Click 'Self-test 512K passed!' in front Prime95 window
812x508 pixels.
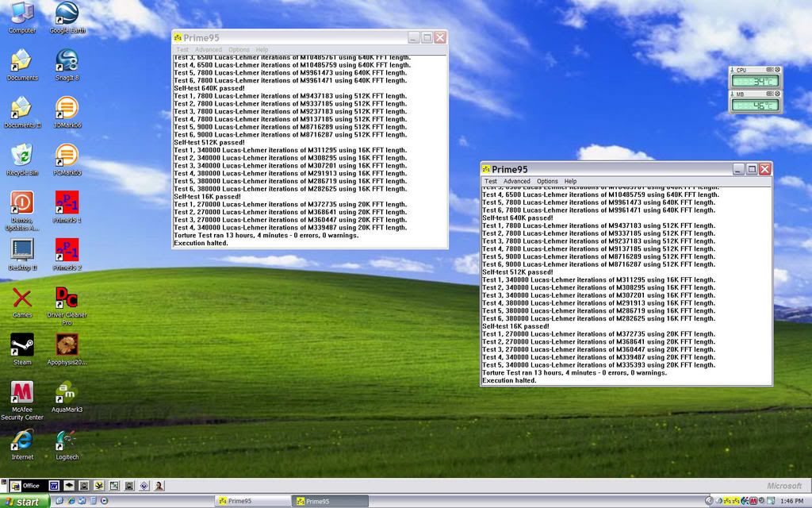pyautogui.click(x=517, y=271)
